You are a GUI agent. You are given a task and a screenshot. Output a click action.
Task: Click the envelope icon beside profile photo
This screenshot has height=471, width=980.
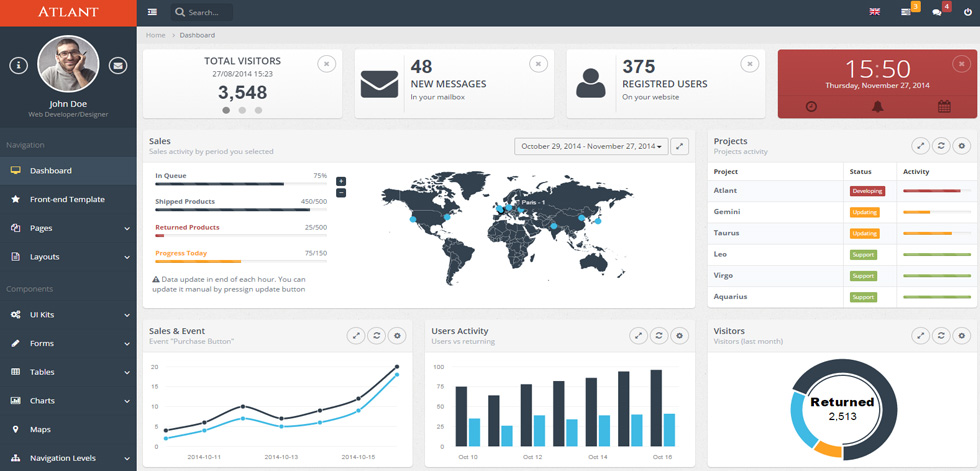point(118,64)
